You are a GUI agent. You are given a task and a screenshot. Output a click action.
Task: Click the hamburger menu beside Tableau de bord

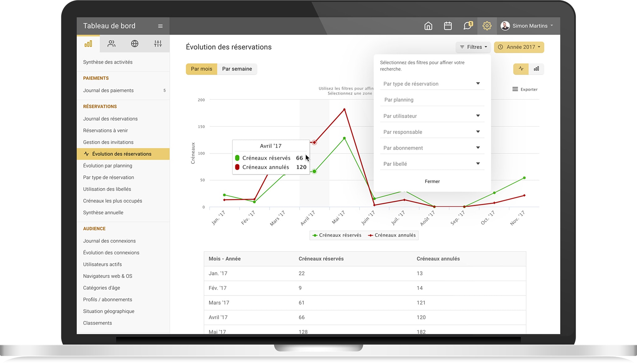[160, 26]
